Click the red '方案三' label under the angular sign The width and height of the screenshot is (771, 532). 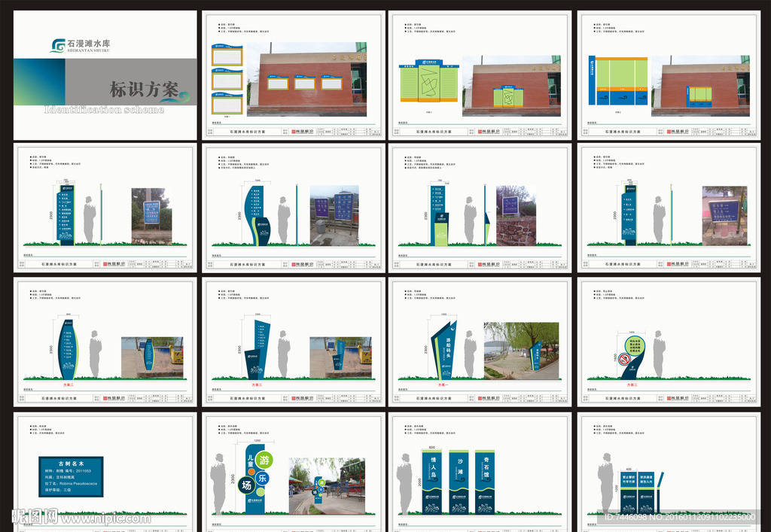coord(257,385)
